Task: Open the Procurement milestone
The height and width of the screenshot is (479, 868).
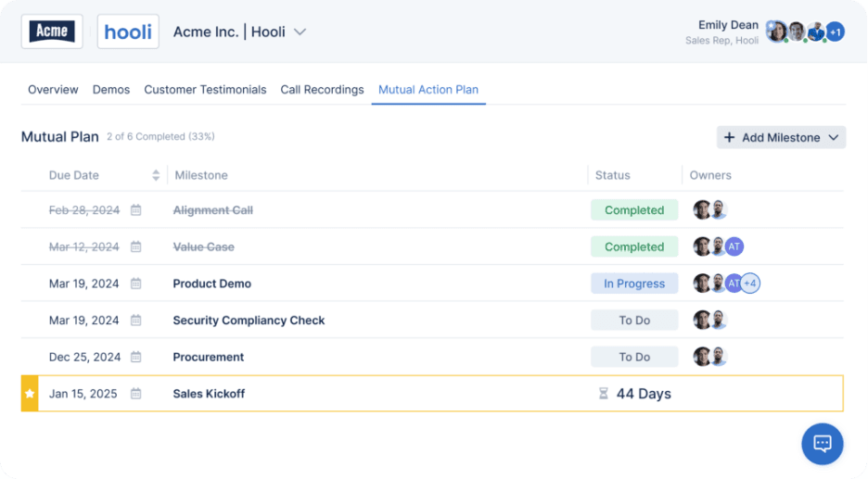Action: [x=208, y=357]
